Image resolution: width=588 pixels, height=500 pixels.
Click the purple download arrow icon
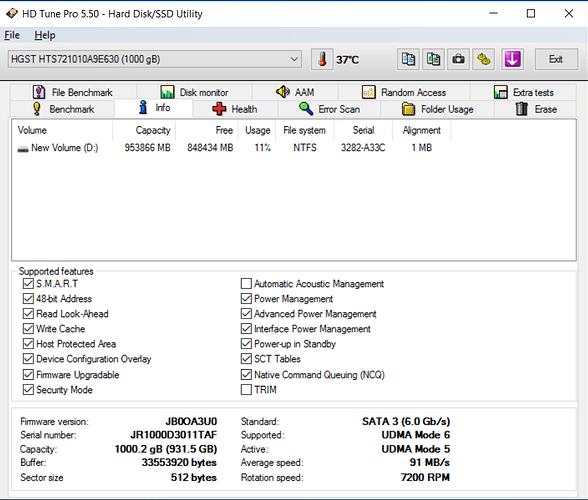512,59
